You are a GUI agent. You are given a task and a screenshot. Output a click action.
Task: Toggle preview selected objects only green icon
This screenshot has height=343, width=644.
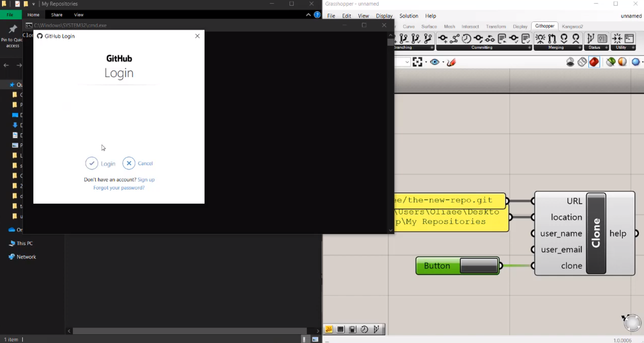[611, 62]
